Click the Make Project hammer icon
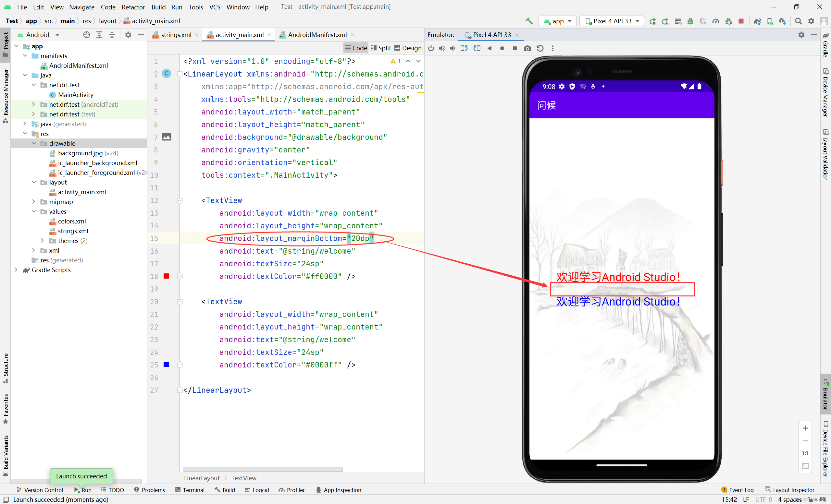 [x=529, y=21]
